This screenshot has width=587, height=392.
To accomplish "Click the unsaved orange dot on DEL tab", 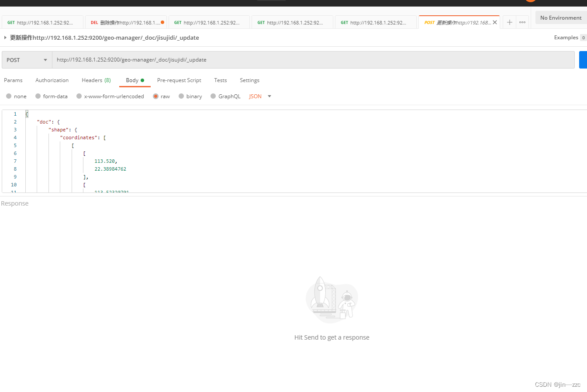I will 162,22.
